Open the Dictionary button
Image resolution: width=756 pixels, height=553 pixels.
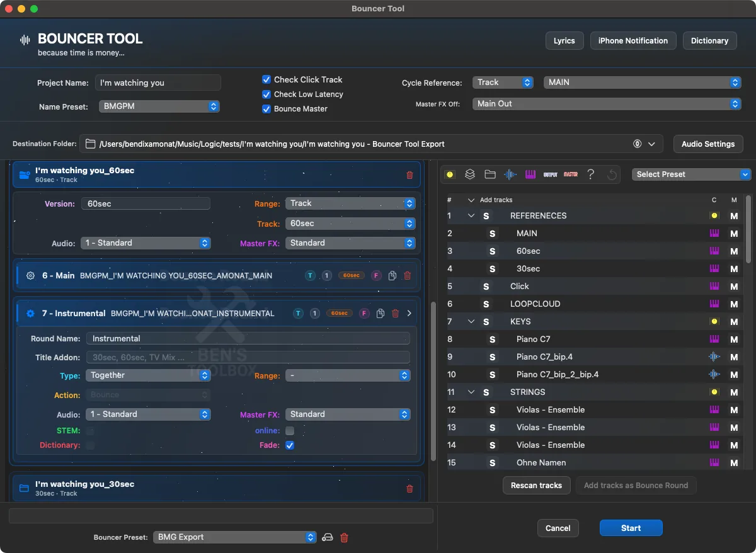pyautogui.click(x=709, y=40)
